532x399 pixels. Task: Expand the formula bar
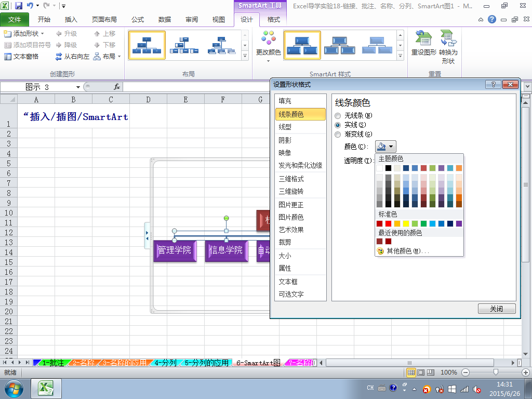pos(527,87)
